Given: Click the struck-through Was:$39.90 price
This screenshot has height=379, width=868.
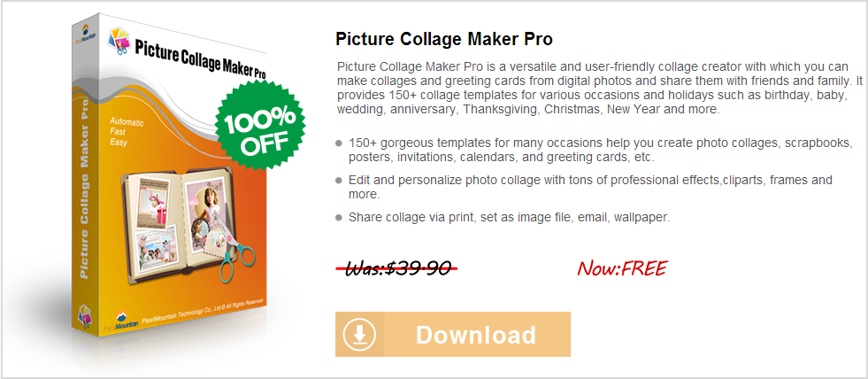Looking at the screenshot, I should pyautogui.click(x=396, y=269).
